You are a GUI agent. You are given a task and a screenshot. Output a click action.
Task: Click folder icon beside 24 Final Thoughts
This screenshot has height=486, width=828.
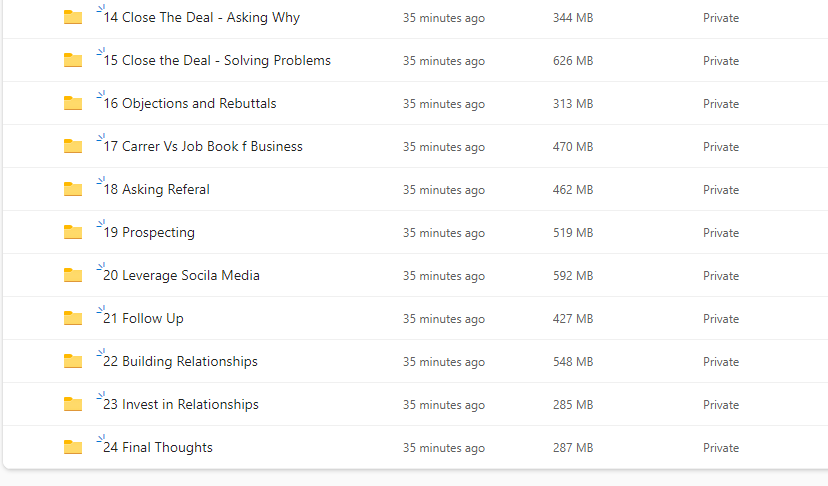pos(73,447)
